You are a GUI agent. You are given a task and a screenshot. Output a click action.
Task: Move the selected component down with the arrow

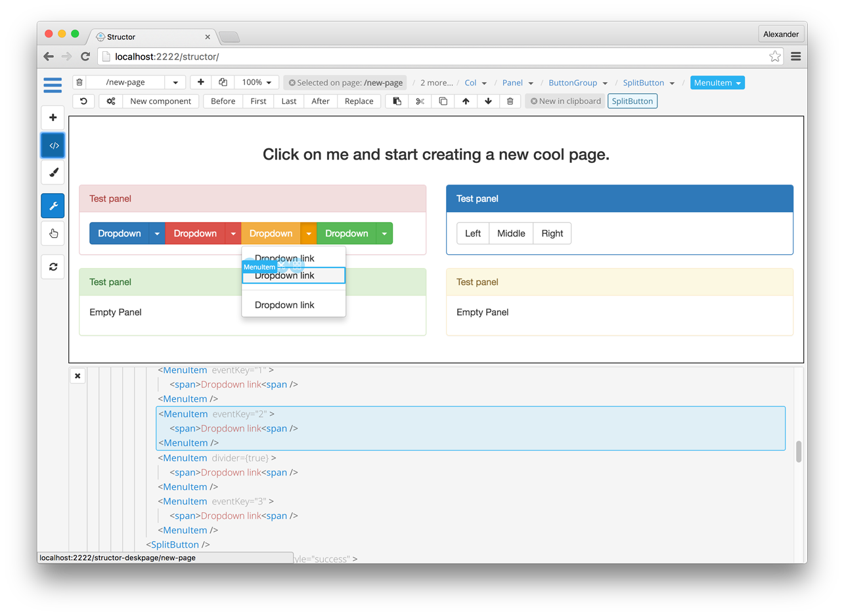pyautogui.click(x=488, y=101)
